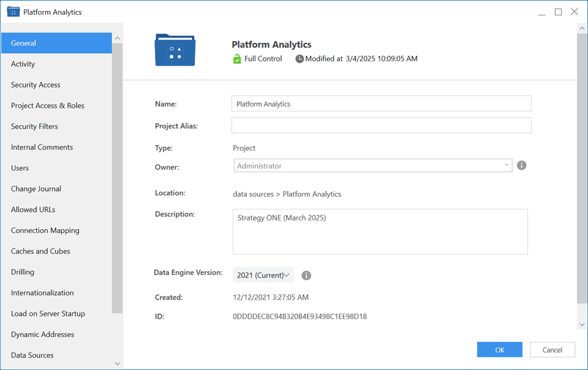The height and width of the screenshot is (370, 588).
Task: Click inside the Description text box
Action: pyautogui.click(x=380, y=232)
